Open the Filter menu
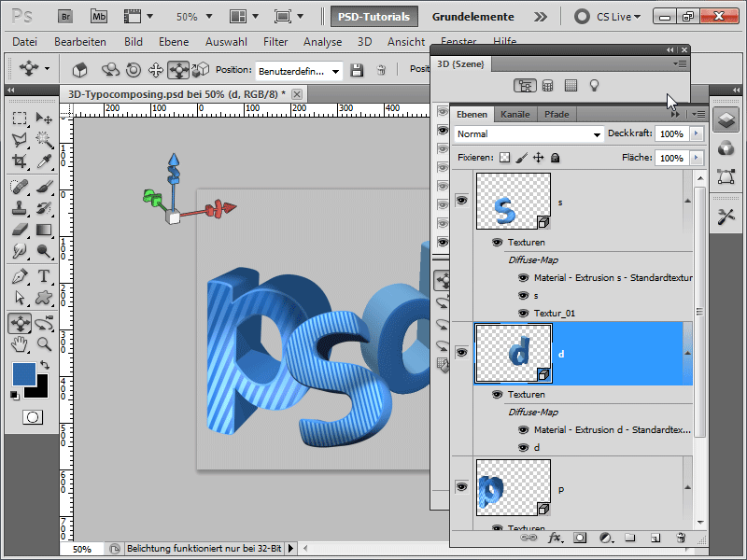Image resolution: width=747 pixels, height=560 pixels. pyautogui.click(x=275, y=42)
